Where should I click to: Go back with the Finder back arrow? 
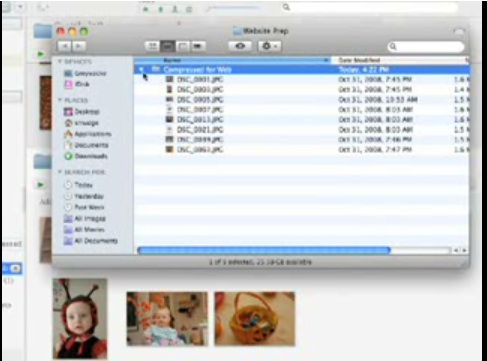64,46
